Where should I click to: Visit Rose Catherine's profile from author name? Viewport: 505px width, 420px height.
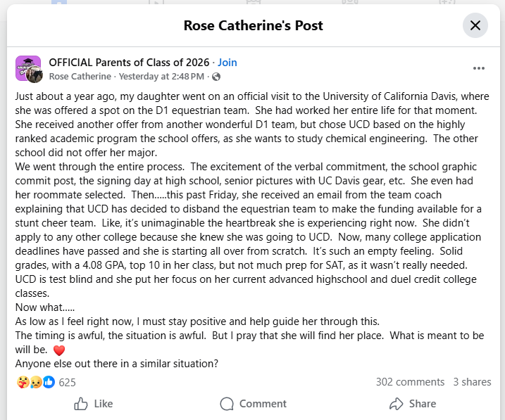pyautogui.click(x=80, y=76)
